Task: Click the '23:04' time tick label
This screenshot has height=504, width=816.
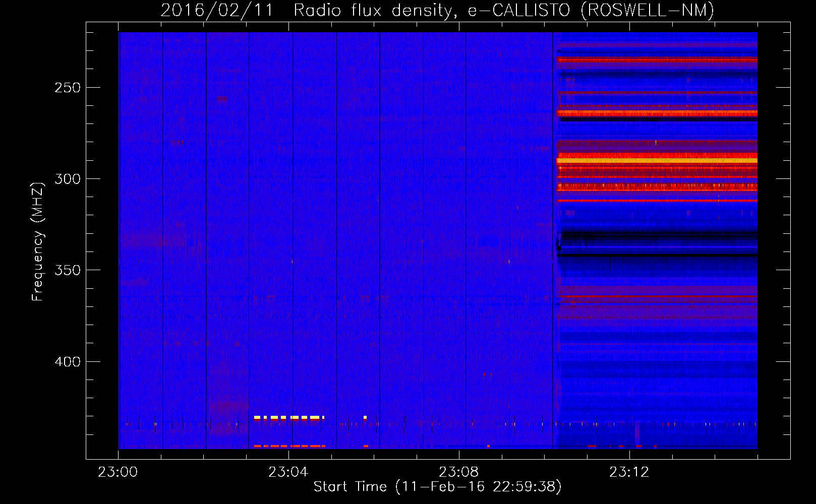Action: (x=288, y=472)
